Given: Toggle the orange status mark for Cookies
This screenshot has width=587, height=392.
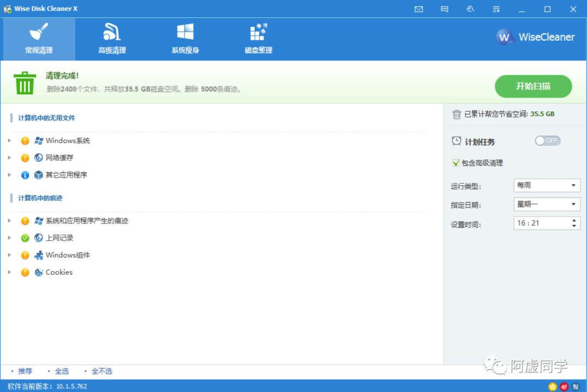Looking at the screenshot, I should [x=25, y=272].
